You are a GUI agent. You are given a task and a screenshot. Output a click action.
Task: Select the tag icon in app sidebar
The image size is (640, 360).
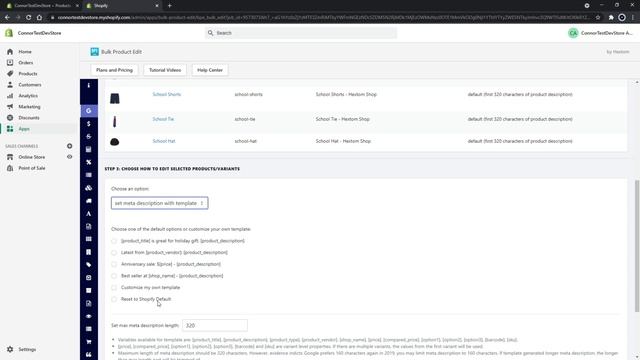point(89,265)
